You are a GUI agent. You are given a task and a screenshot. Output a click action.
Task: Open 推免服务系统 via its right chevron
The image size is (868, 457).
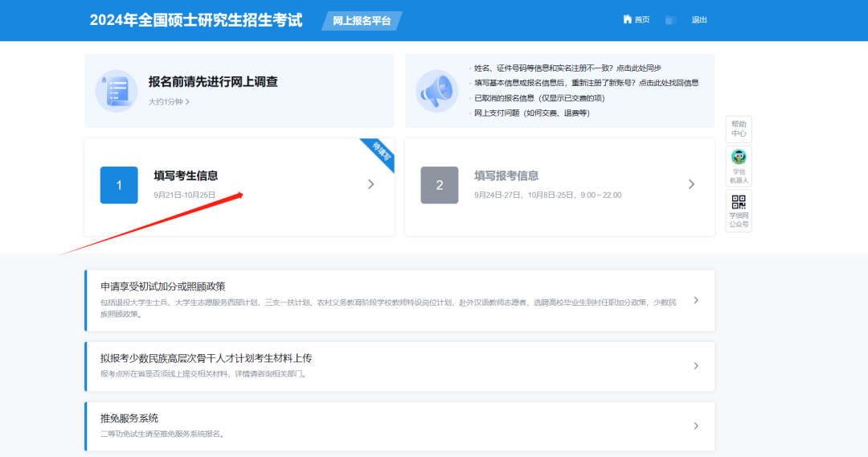click(x=695, y=426)
